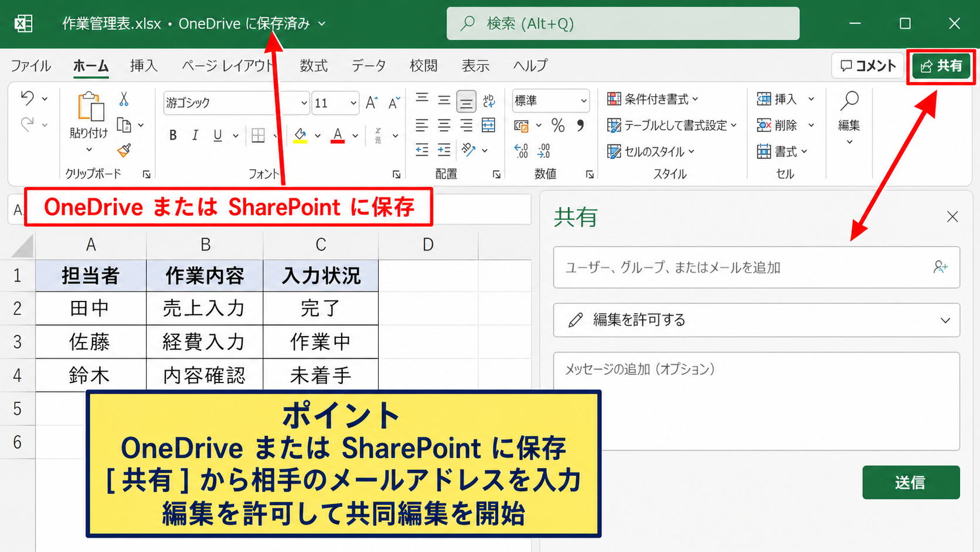Open the font size 11 dropdown
Screen dimensions: 980x552
tap(353, 103)
